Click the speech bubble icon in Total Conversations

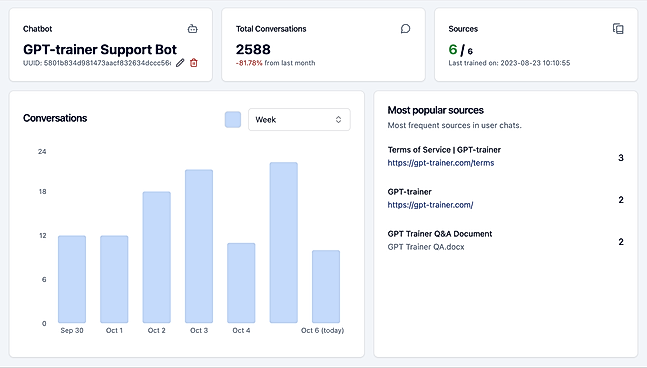coord(405,28)
